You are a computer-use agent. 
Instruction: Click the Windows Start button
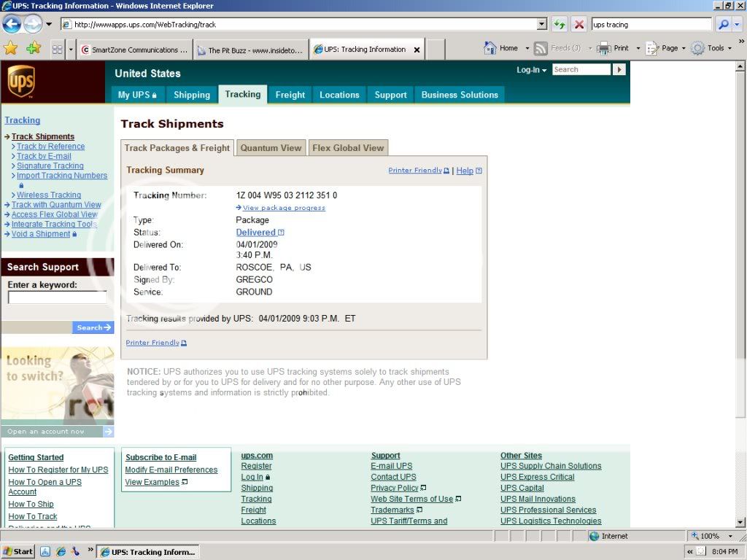point(18,552)
